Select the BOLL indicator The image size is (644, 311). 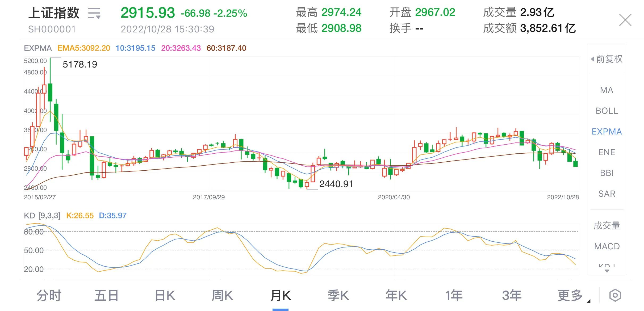pos(607,111)
